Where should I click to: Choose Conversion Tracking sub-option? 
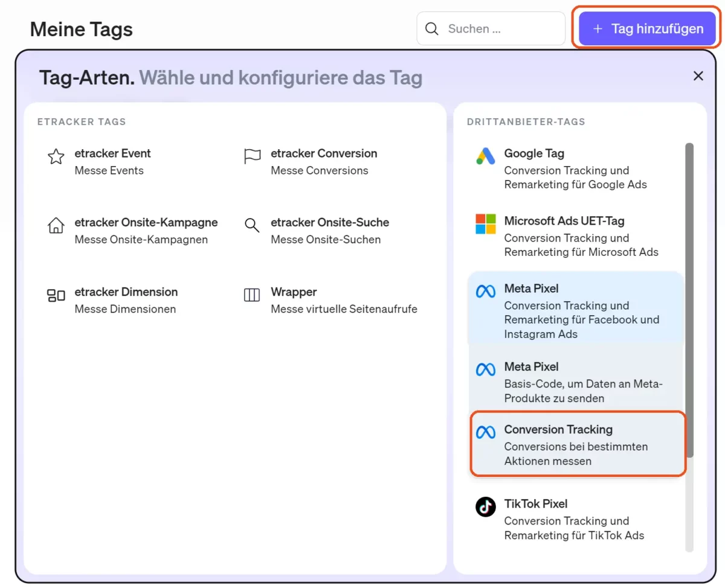[578, 444]
